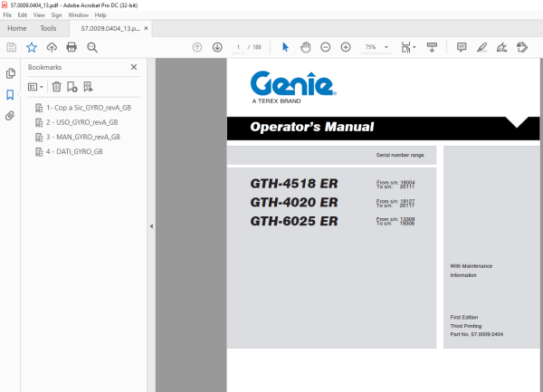Activate the hand pan tool
Screen dimensions: 543x392
pos(306,47)
